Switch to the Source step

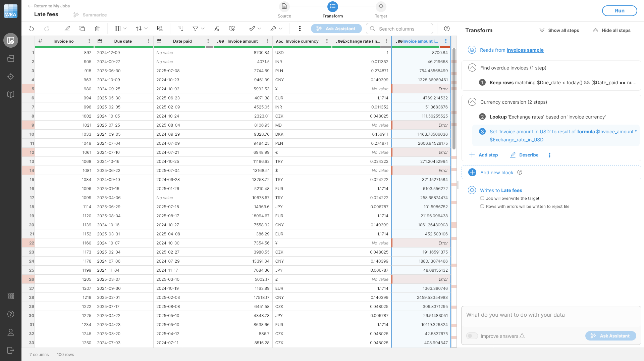point(284,7)
